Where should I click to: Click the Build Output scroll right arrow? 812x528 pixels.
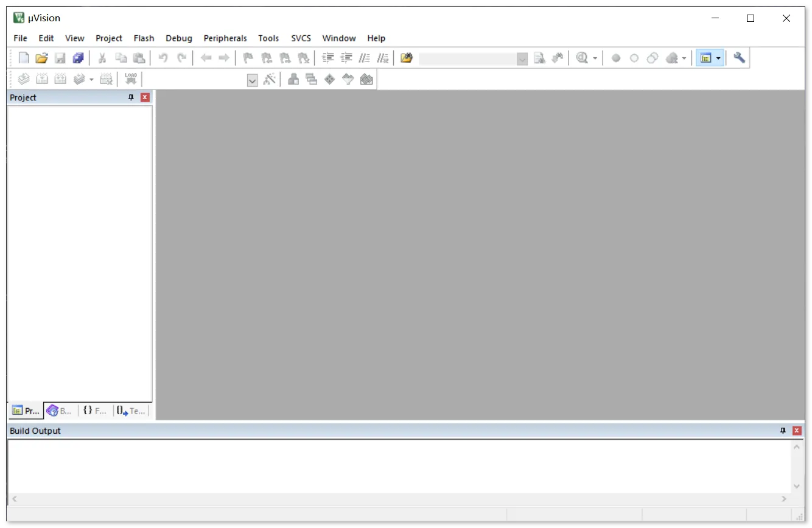click(784, 499)
